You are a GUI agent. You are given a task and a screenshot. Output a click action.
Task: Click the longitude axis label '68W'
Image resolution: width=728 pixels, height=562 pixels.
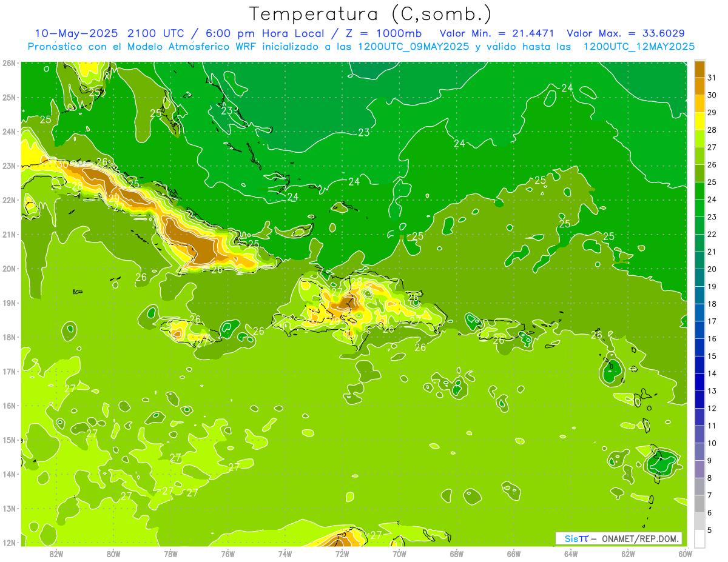[x=456, y=554]
